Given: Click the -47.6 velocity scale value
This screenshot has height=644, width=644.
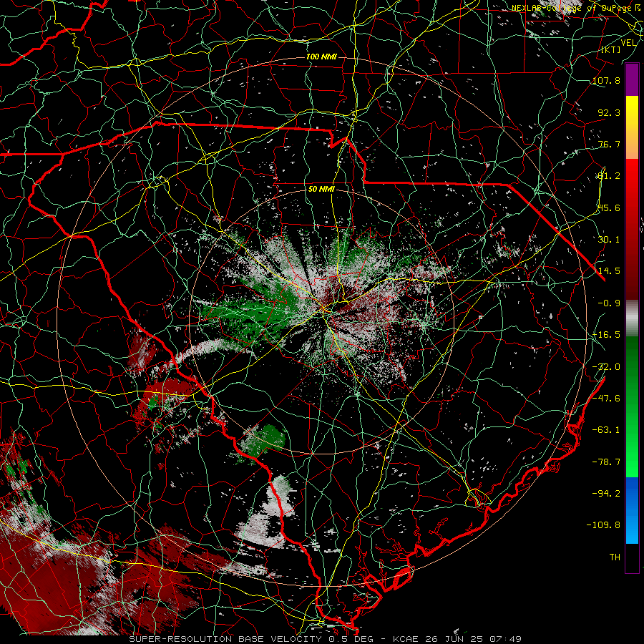Looking at the screenshot, I should pyautogui.click(x=606, y=399).
